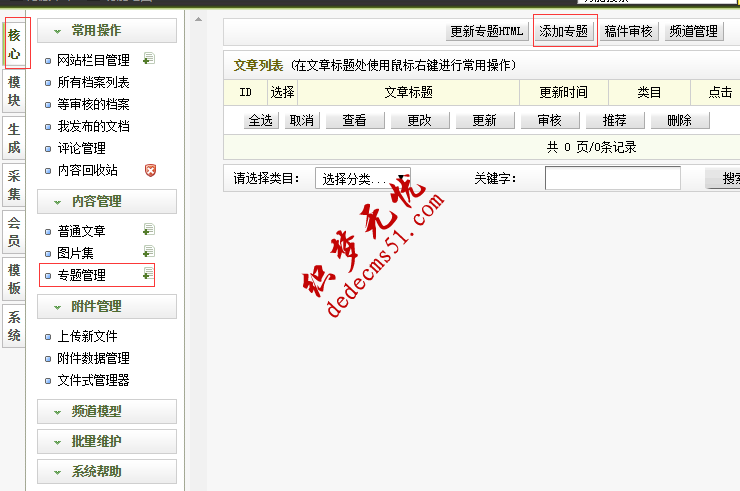
Task: Click the 点击 column header
Action: point(716,92)
